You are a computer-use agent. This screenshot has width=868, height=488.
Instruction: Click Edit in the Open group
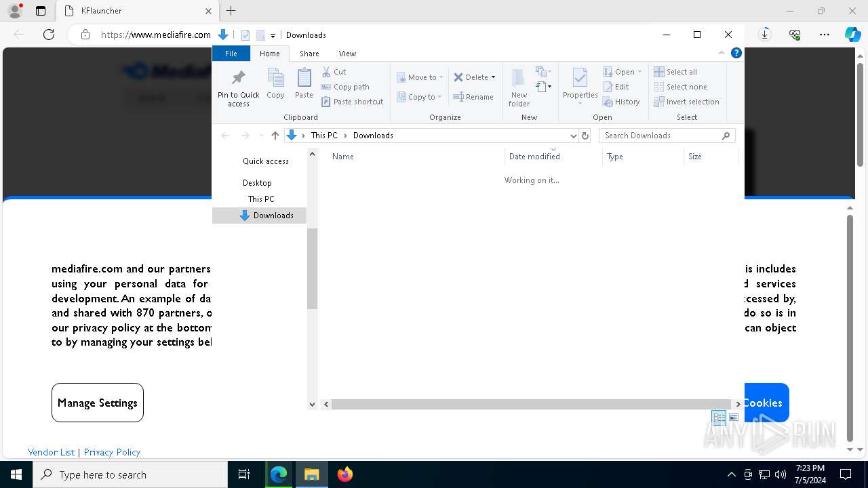[x=616, y=87]
